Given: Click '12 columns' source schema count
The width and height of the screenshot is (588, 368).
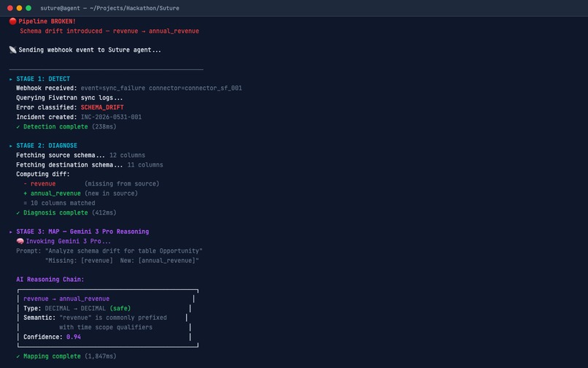Looking at the screenshot, I should pos(127,156).
